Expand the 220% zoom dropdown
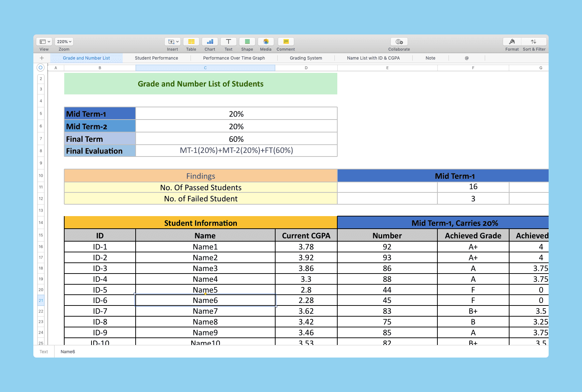582x392 pixels. click(64, 42)
